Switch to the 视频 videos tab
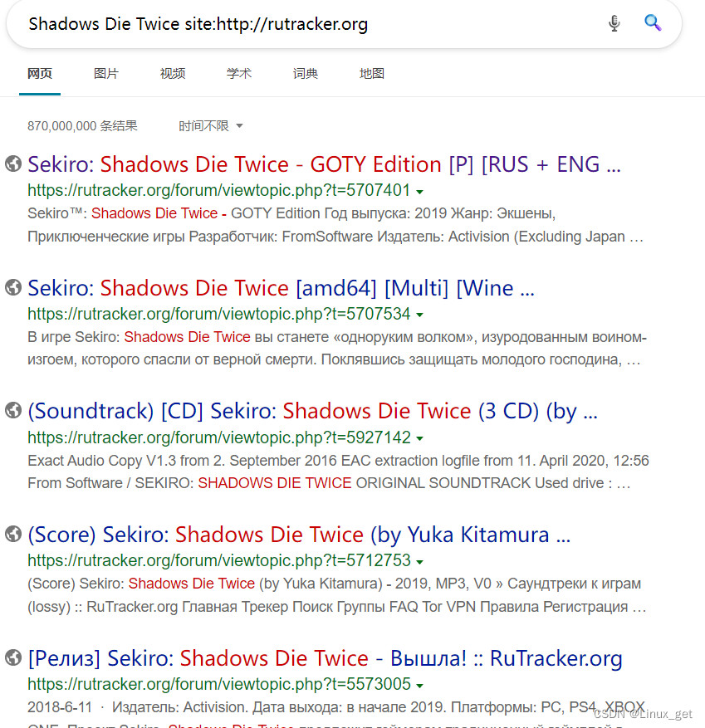 pos(173,73)
